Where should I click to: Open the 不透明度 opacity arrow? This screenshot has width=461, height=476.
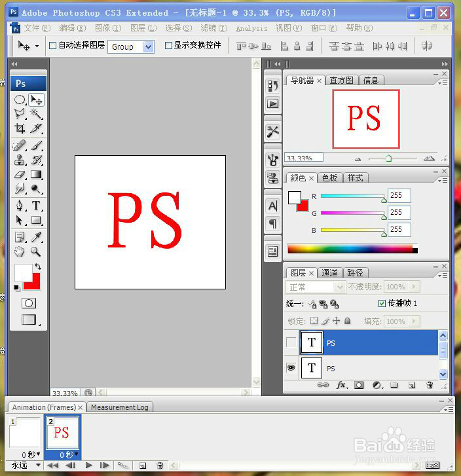414,287
